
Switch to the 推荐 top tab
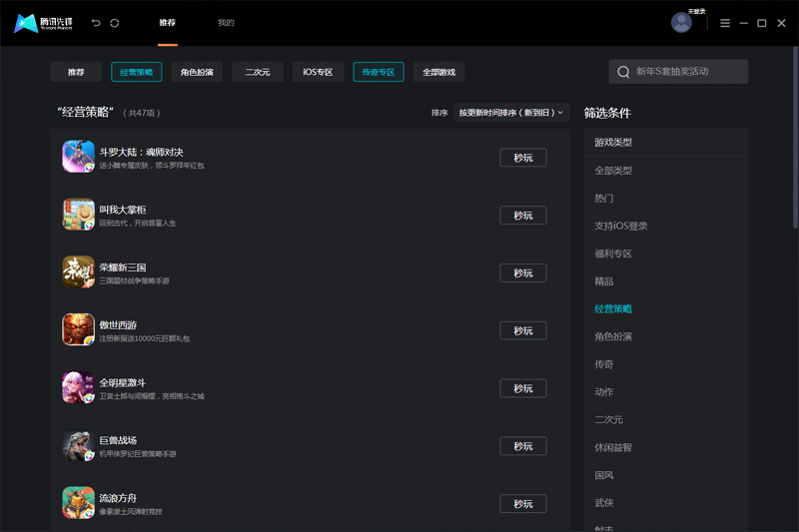pyautogui.click(x=167, y=22)
